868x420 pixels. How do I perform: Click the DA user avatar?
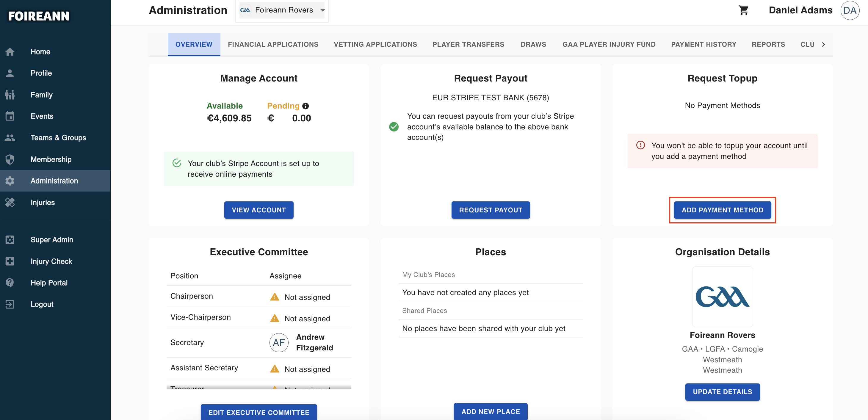click(850, 10)
